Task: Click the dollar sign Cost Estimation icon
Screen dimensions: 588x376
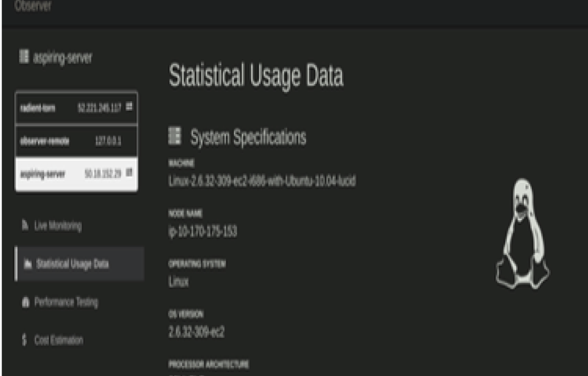Action: tap(24, 340)
